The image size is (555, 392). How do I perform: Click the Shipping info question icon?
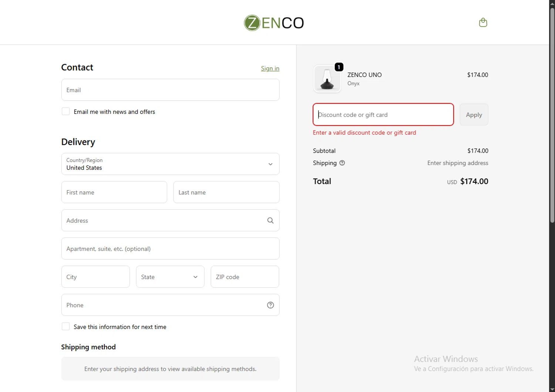click(x=342, y=163)
